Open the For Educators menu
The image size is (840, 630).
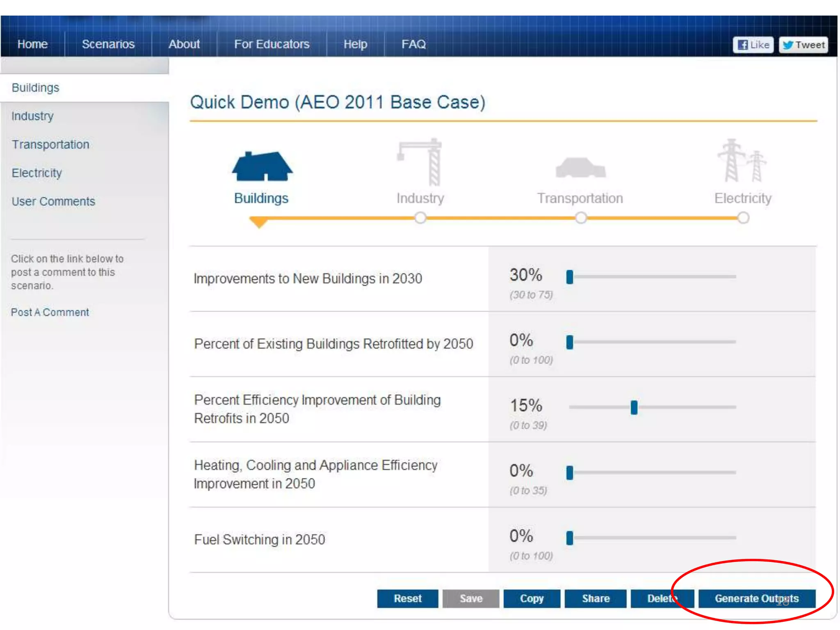point(272,44)
